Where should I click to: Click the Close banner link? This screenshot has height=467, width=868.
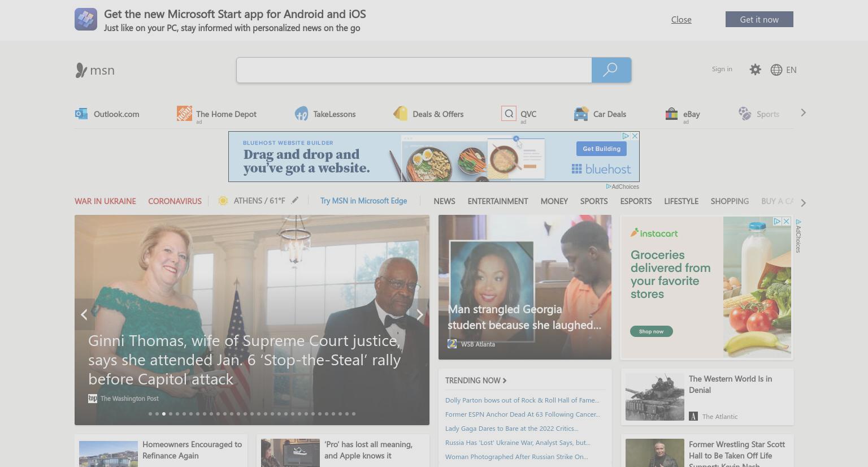(x=681, y=19)
